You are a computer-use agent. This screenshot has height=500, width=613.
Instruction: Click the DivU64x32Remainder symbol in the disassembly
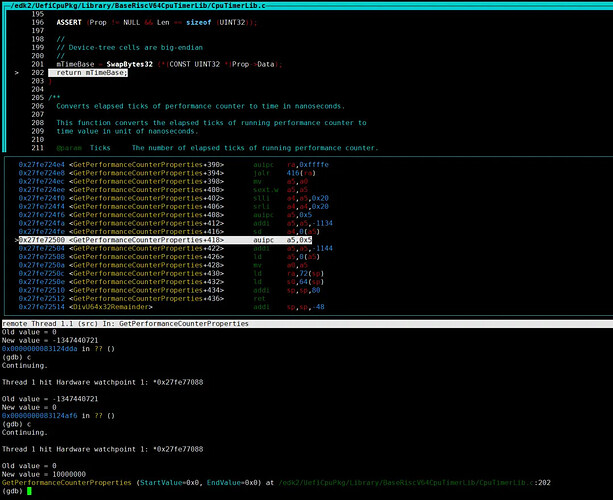click(111, 306)
